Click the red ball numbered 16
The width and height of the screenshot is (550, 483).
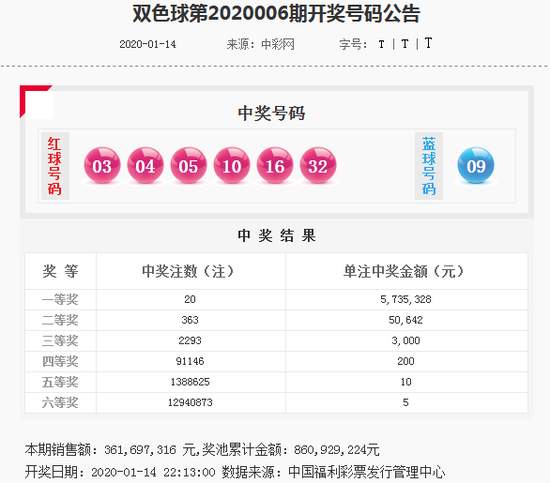(275, 165)
